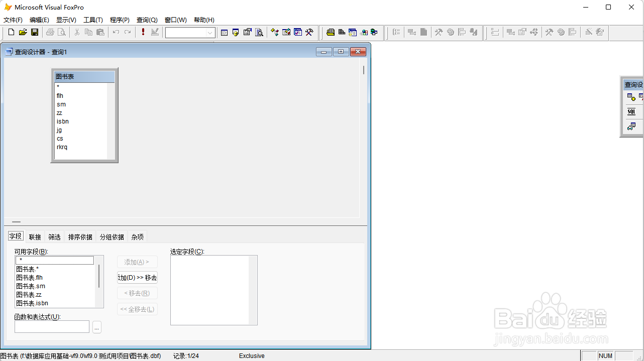This screenshot has width=644, height=361.
Task: Select 图书表.isbn in available fields list
Action: [x=55, y=303]
